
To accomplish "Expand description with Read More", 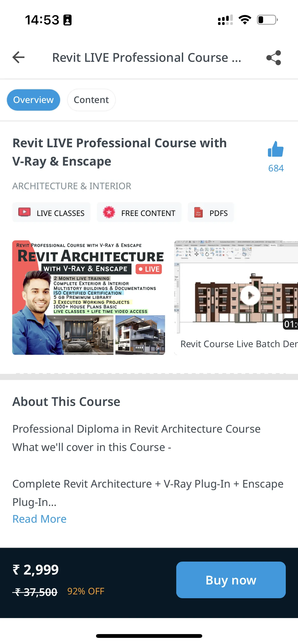I will (39, 519).
